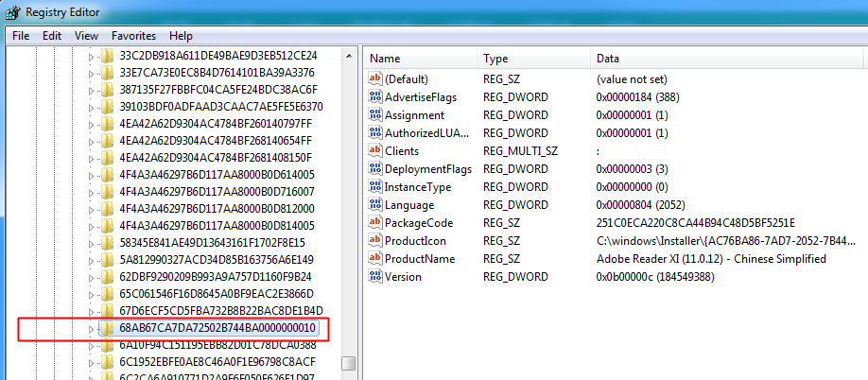Open the Help menu

pos(181,36)
